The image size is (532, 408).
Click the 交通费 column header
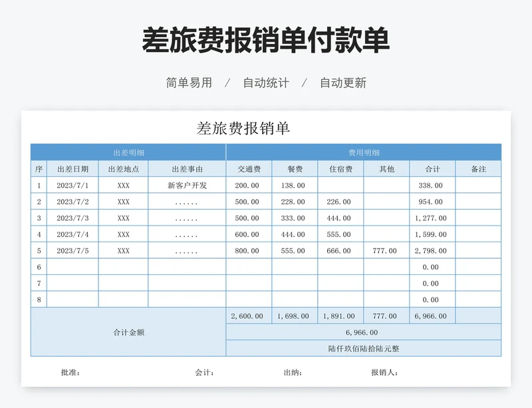249,169
